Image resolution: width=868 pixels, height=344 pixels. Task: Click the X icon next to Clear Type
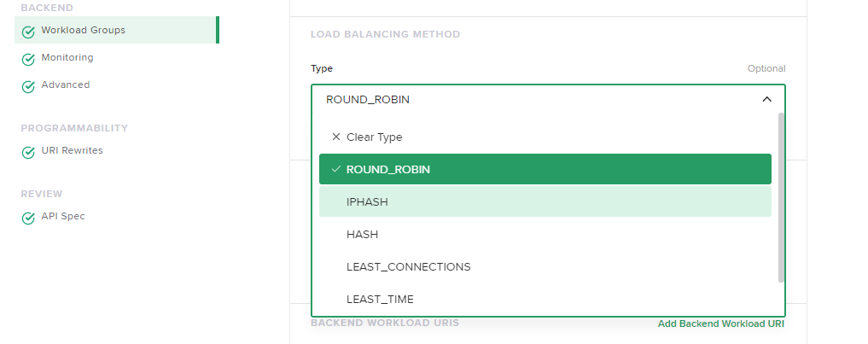click(x=335, y=137)
